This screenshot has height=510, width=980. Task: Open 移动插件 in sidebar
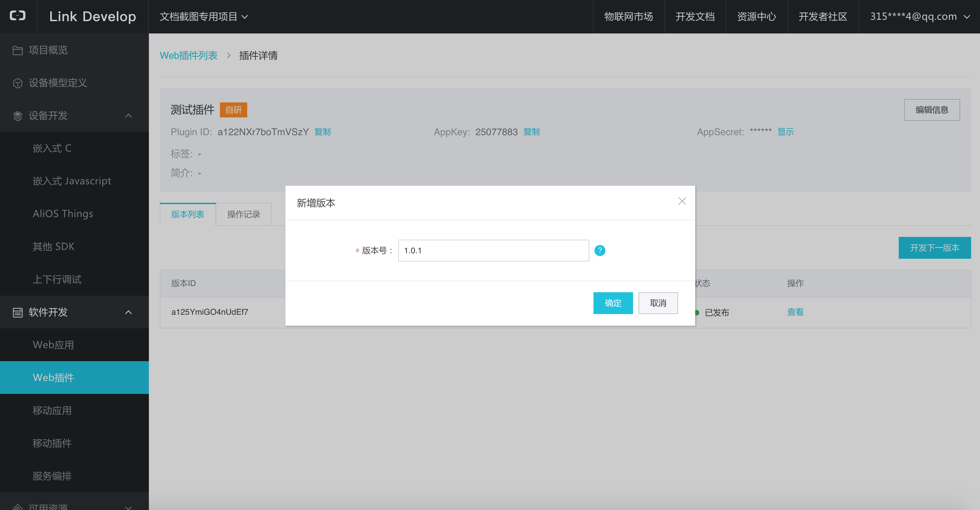[x=74, y=443]
